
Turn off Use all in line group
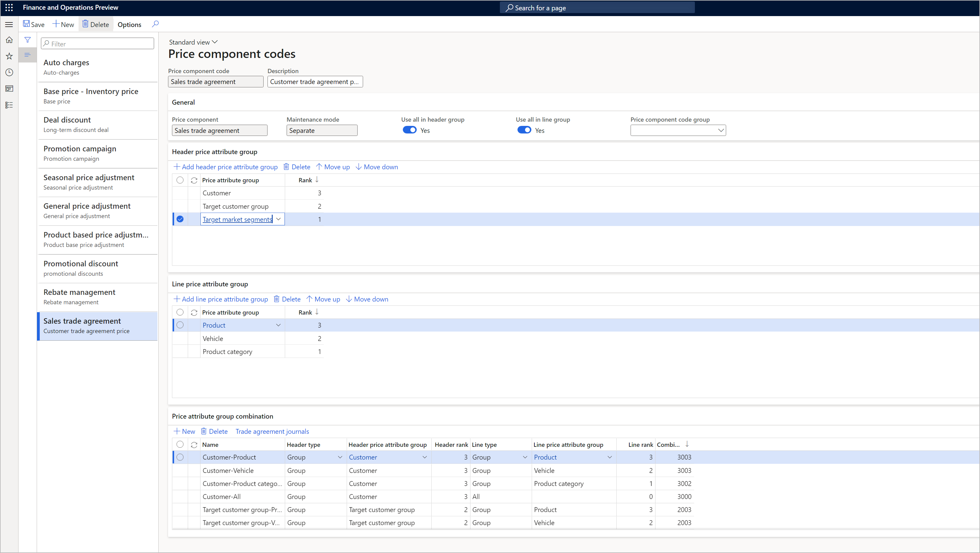pos(524,130)
